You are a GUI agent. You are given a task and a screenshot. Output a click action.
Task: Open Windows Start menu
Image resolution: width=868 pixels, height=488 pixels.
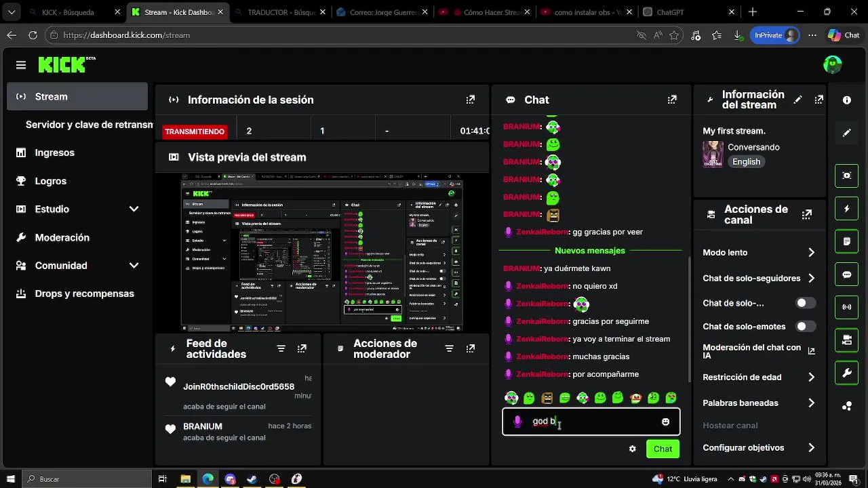[11, 479]
